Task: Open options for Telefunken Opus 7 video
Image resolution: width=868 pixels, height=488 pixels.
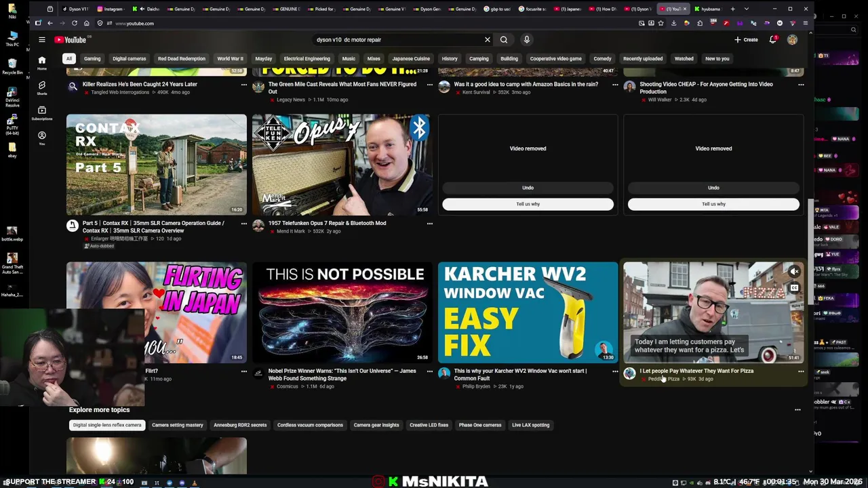Action: point(429,224)
